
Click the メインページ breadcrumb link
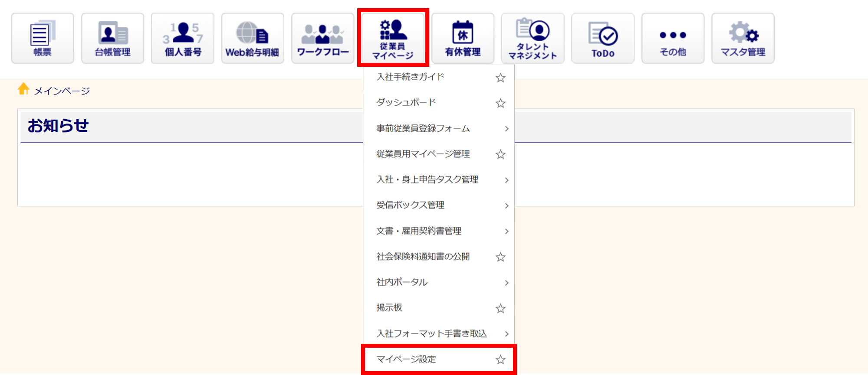point(62,91)
